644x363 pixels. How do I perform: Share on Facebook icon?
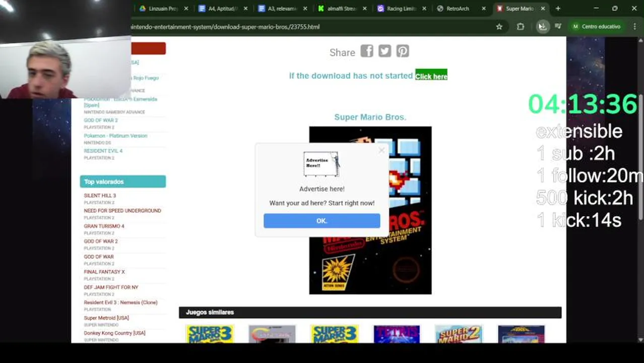(x=367, y=51)
